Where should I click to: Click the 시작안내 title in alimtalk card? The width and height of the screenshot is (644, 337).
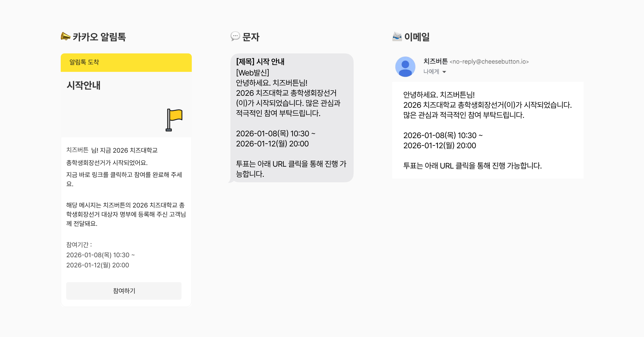click(x=83, y=85)
